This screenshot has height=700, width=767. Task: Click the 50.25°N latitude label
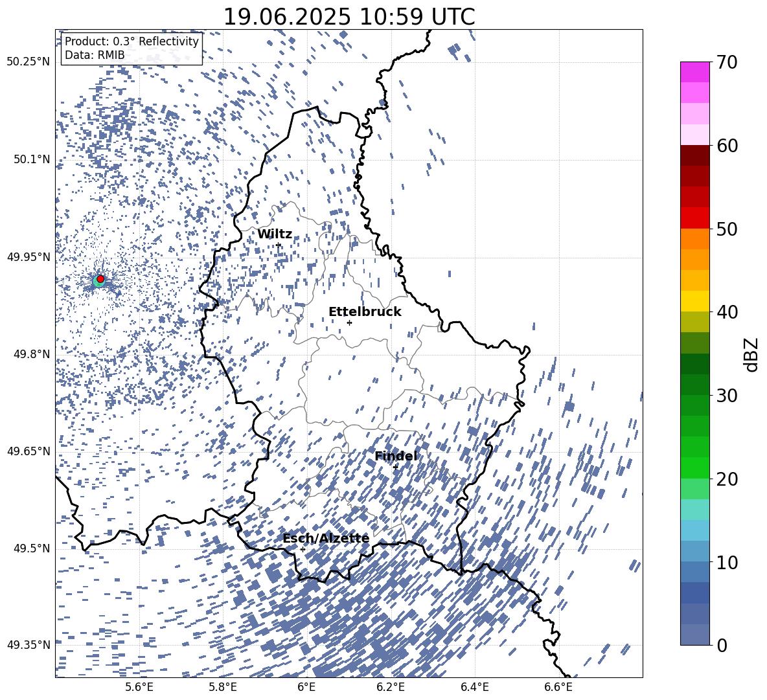coord(29,62)
